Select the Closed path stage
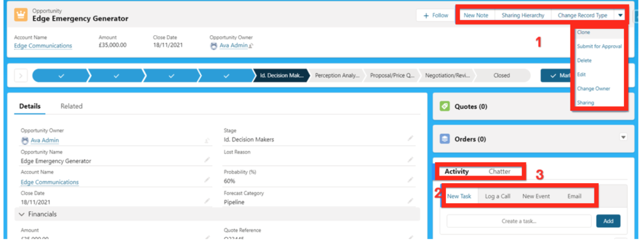The image size is (644, 246). pos(502,75)
